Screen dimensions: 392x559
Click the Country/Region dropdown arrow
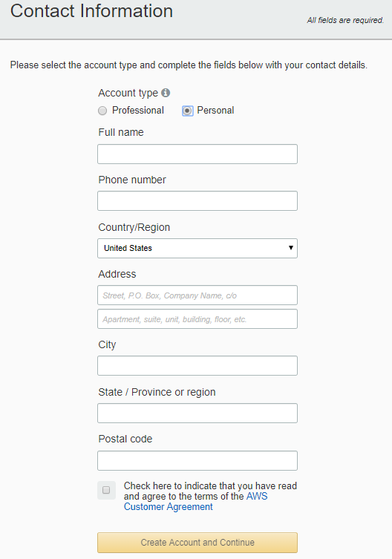coord(291,248)
